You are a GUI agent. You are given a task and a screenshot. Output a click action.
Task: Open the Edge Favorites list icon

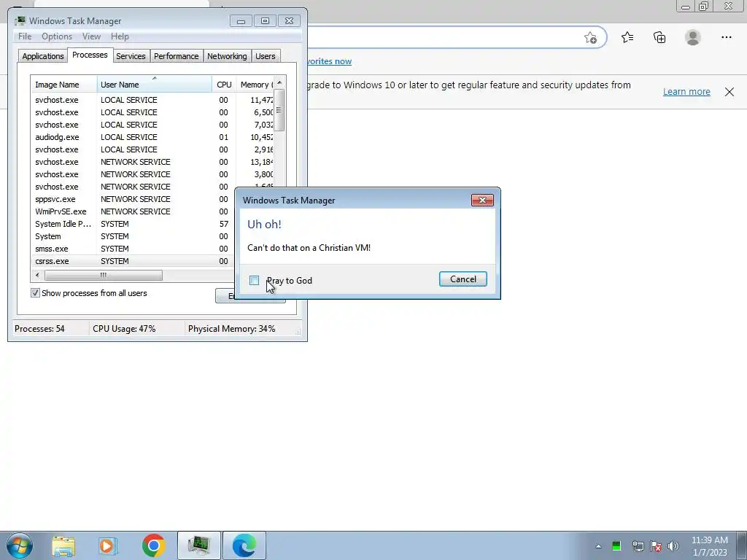click(x=627, y=37)
